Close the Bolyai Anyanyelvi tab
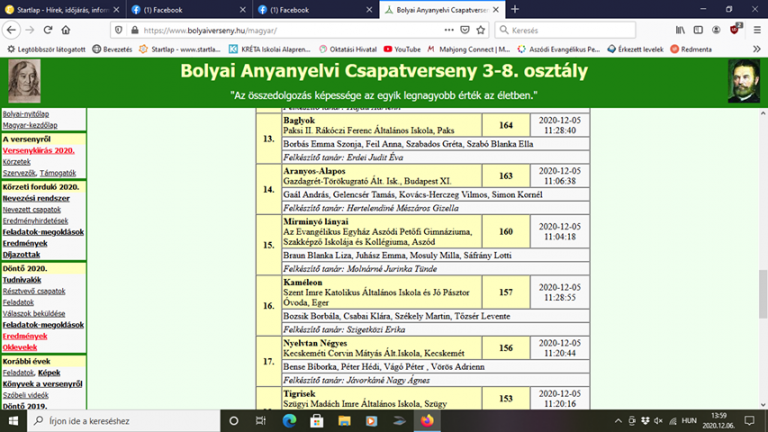 coord(496,10)
